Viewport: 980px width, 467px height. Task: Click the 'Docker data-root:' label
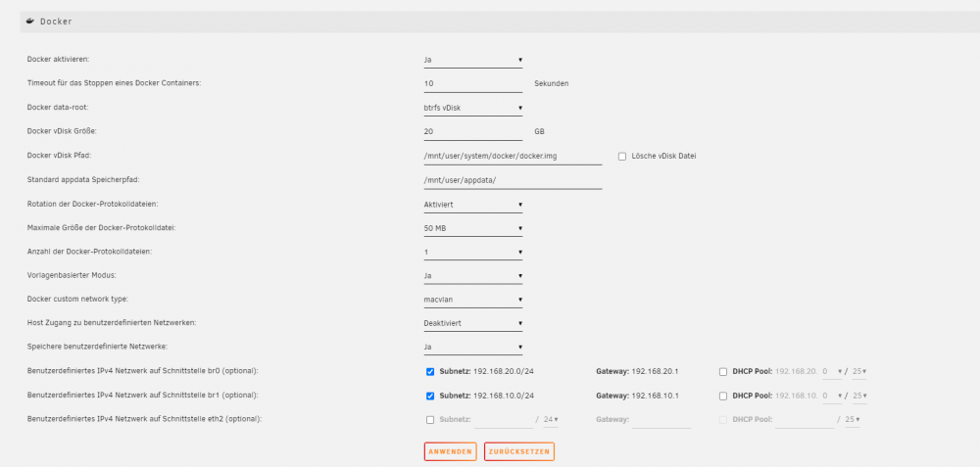pos(58,108)
